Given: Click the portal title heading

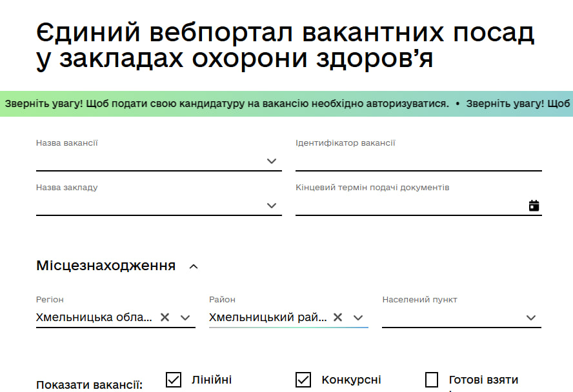Looking at the screenshot, I should click(285, 46).
